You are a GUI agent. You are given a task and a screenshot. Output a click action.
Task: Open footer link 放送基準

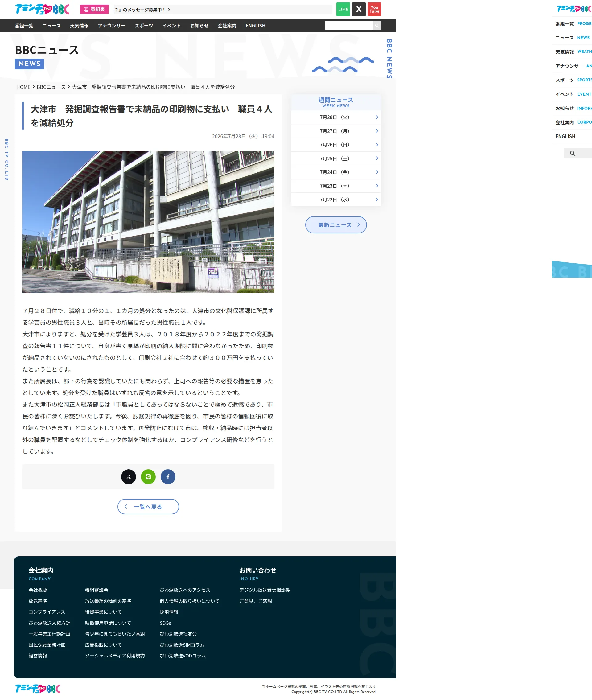point(38,601)
